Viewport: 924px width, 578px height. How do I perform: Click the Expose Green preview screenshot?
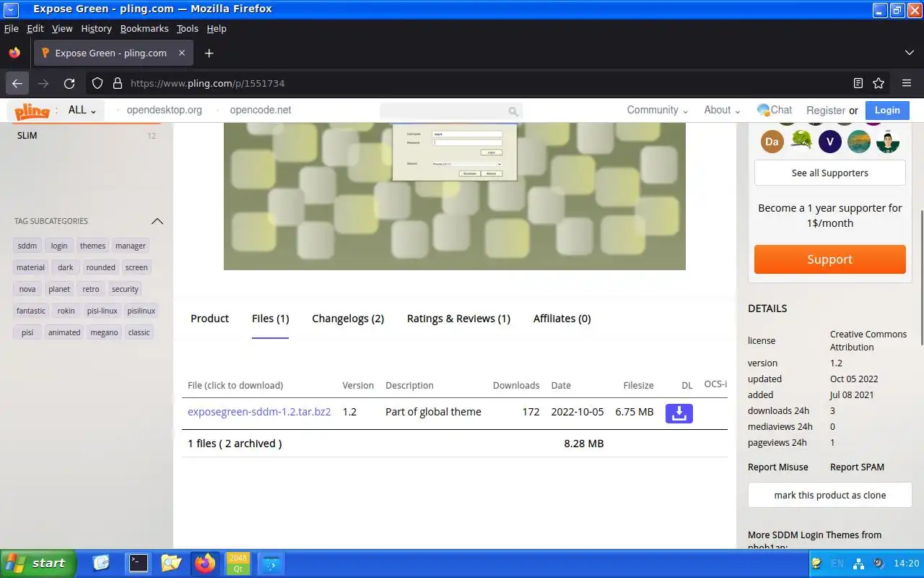click(455, 196)
